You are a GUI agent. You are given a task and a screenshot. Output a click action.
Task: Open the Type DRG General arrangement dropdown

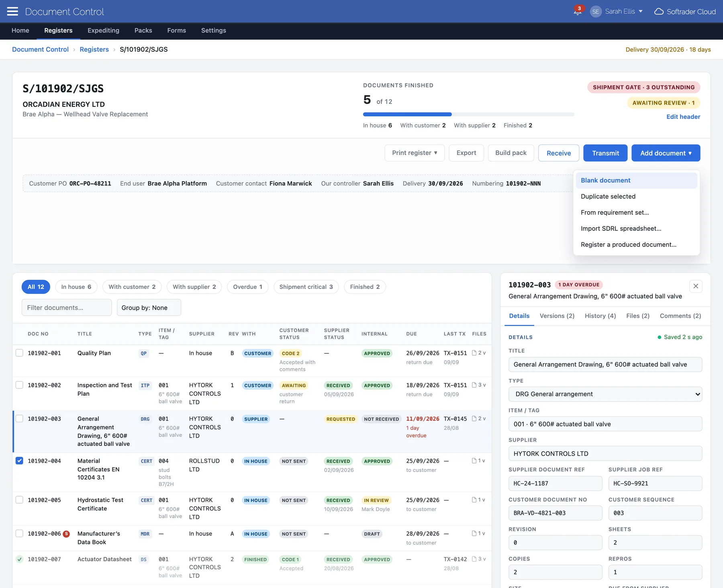[x=605, y=394]
